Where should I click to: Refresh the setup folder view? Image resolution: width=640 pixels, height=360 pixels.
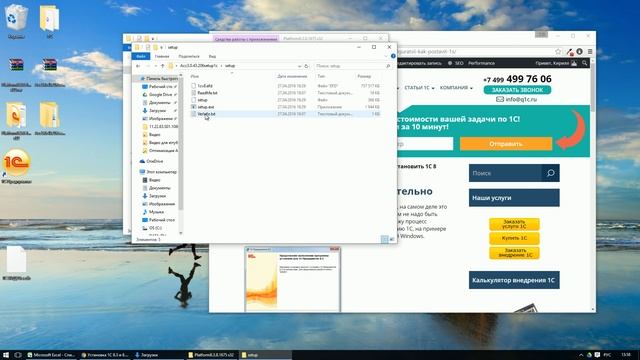click(306, 66)
